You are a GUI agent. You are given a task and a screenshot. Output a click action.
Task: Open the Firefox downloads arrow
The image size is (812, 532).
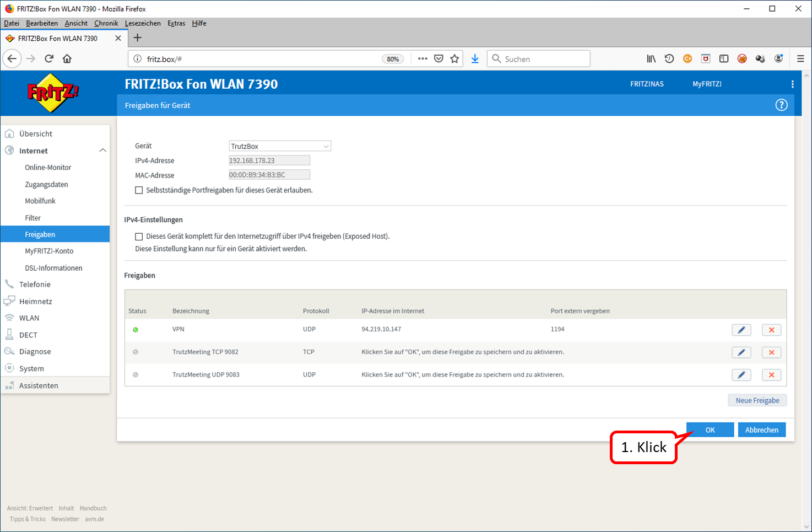pyautogui.click(x=475, y=58)
